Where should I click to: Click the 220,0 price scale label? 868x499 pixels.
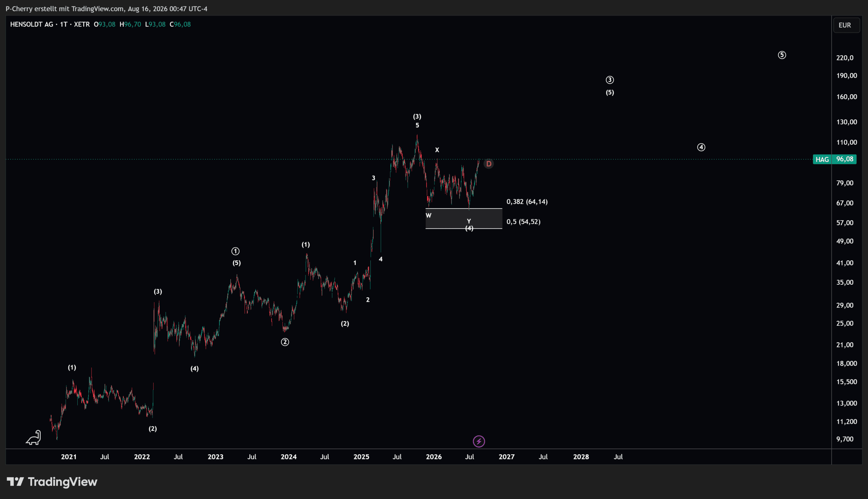845,58
